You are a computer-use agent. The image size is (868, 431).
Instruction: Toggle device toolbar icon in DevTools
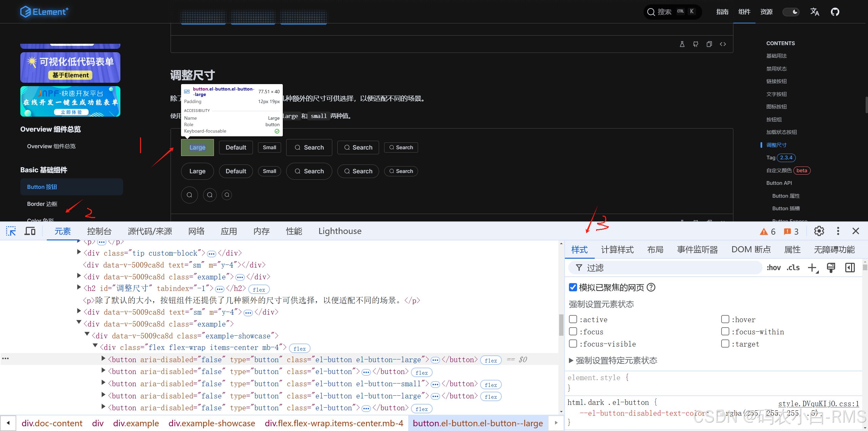coord(30,231)
